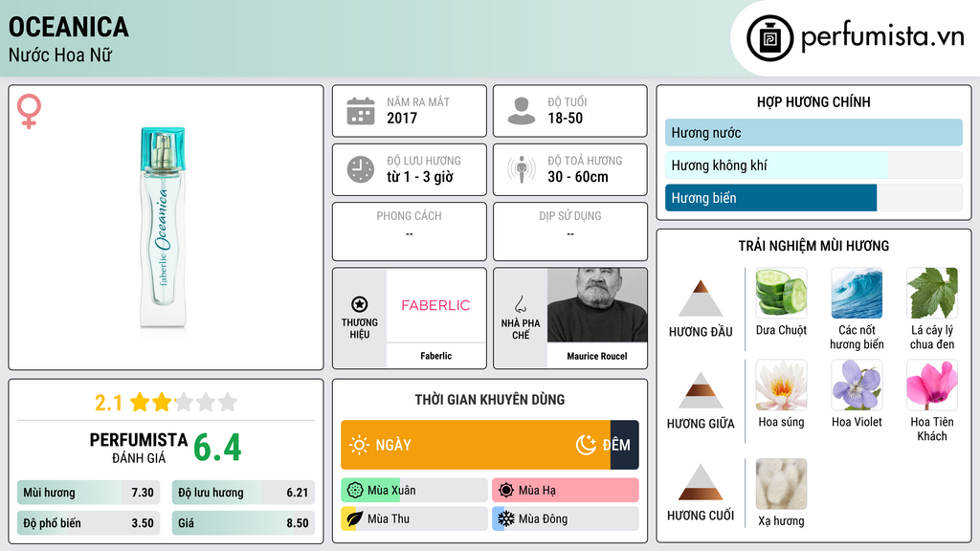Click the orange Ngày daytime bar
The width and height of the screenshot is (980, 551).
476,445
